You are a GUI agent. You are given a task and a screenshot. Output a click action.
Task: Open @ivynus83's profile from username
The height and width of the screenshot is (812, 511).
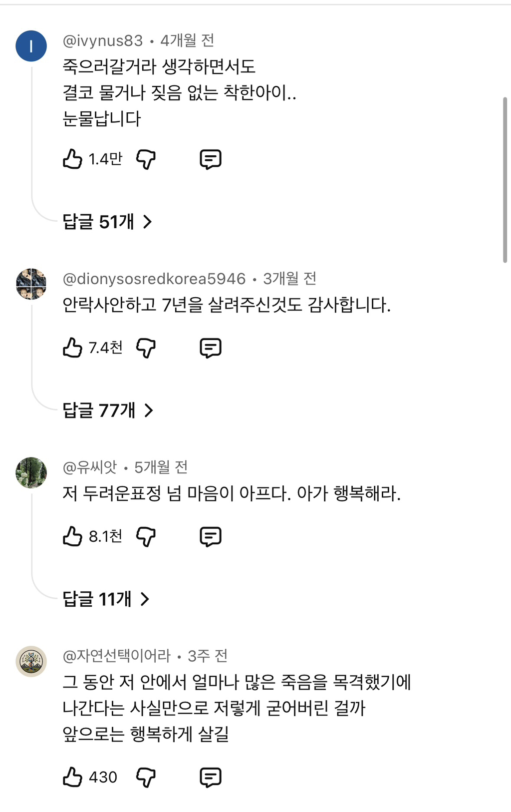[x=103, y=40]
